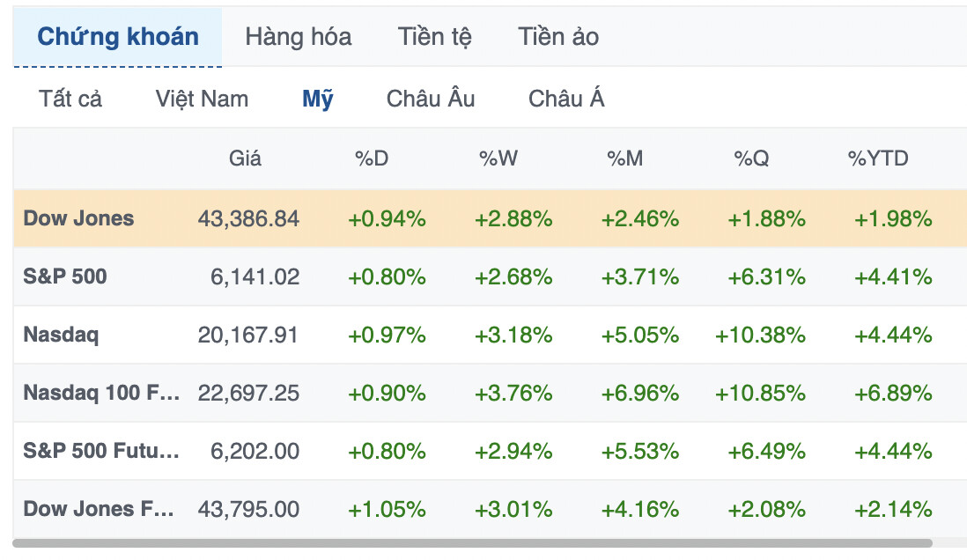Filter markets by Việt Nam

click(x=202, y=99)
